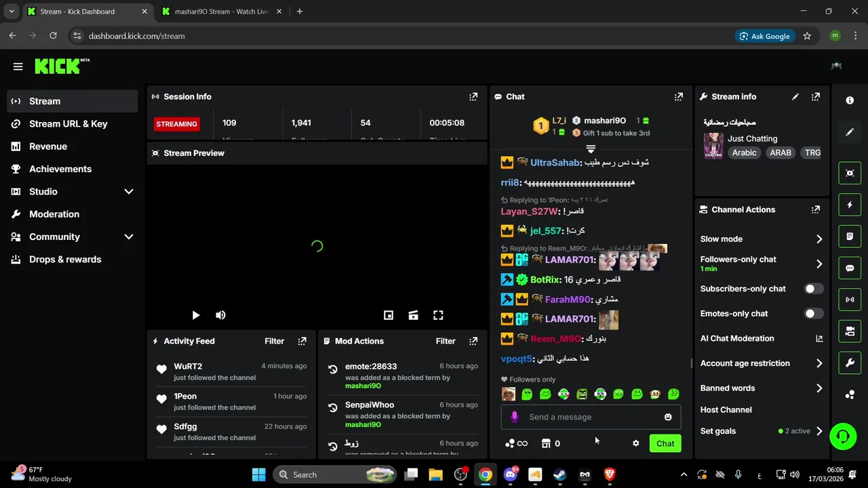Click the purple microphone icon in the message box
The image size is (868, 488).
[x=514, y=417]
